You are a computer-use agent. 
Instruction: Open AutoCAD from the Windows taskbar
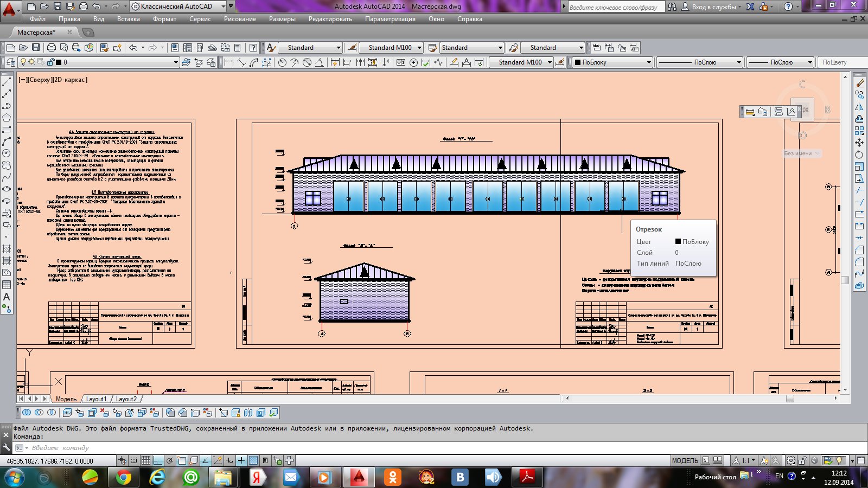point(359,477)
